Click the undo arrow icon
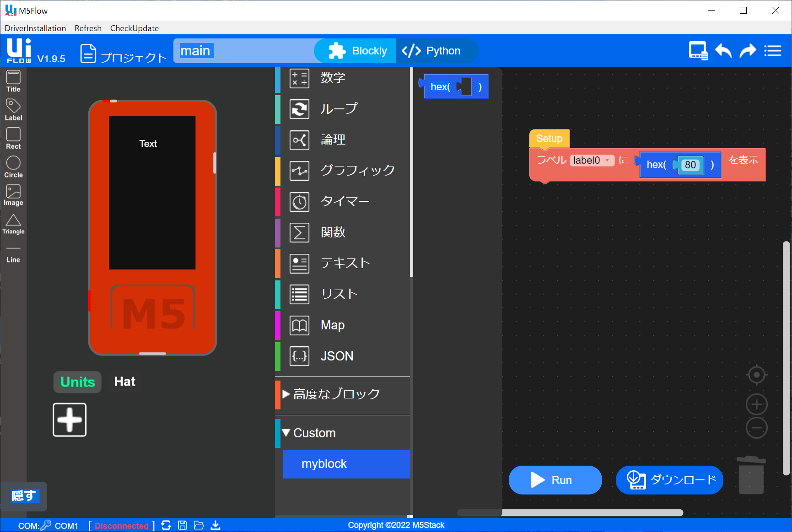Screen dimensions: 792x532 (723, 51)
